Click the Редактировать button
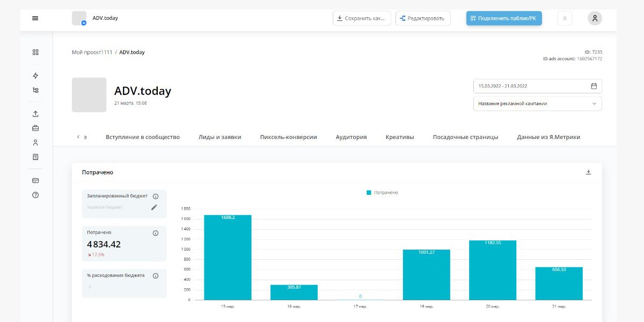The height and width of the screenshot is (322, 644). coord(423,18)
